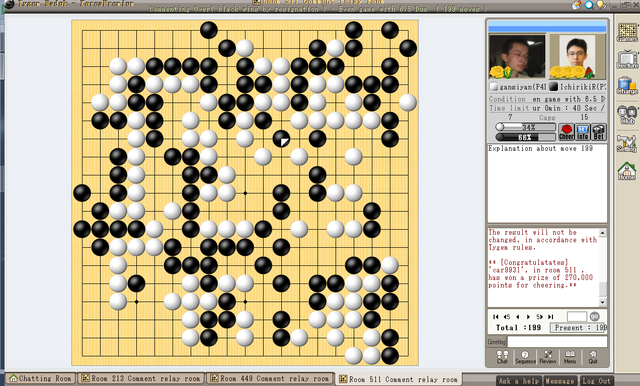Focus the chat text input next to Greeting
The height and width of the screenshot is (386, 640).
[x=557, y=342]
